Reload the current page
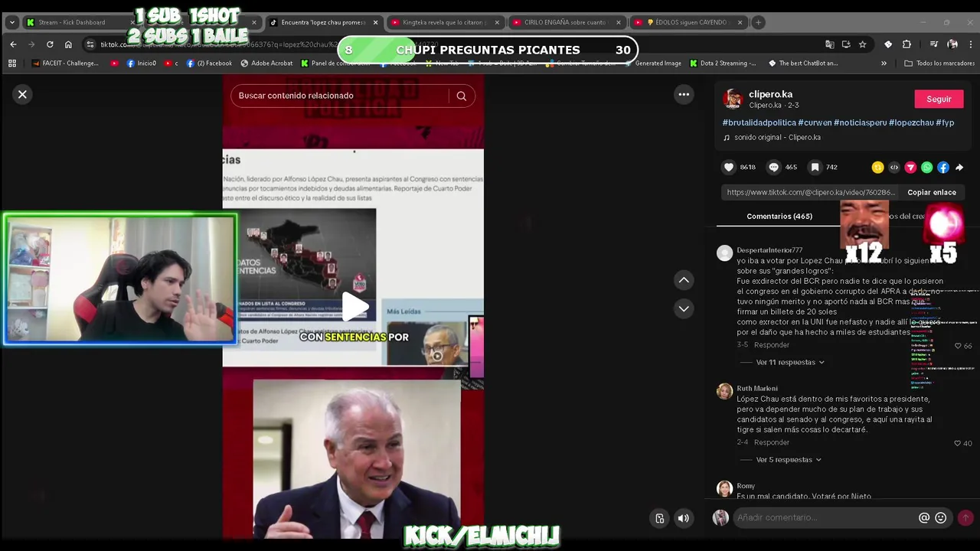 point(50,44)
